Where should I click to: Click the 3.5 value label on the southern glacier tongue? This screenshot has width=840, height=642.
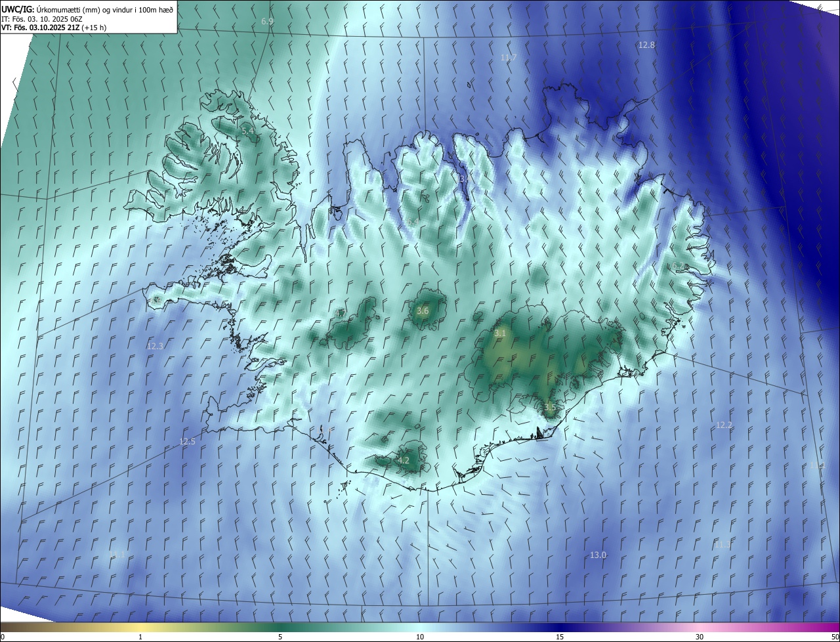pyautogui.click(x=550, y=408)
